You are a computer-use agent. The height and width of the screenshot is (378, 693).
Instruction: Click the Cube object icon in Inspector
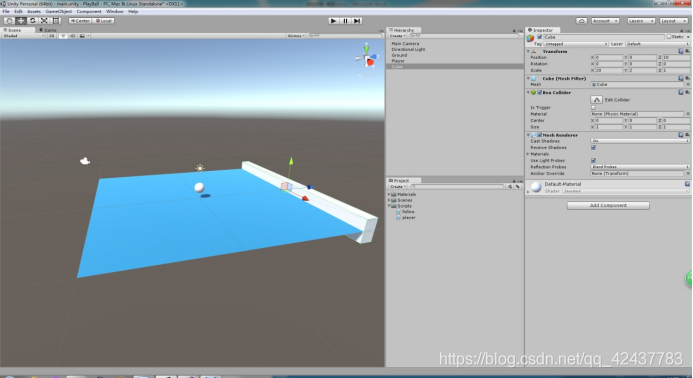530,38
